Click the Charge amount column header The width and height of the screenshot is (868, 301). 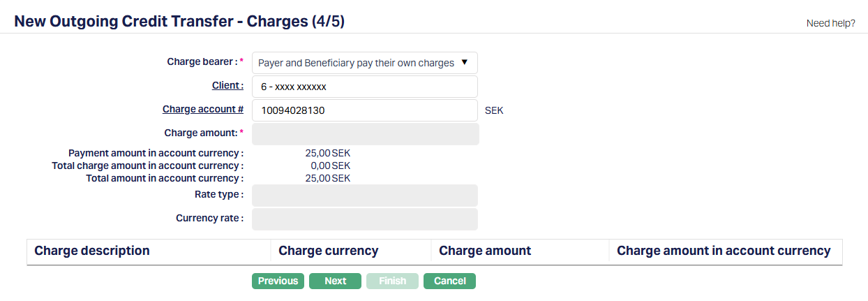(x=485, y=251)
